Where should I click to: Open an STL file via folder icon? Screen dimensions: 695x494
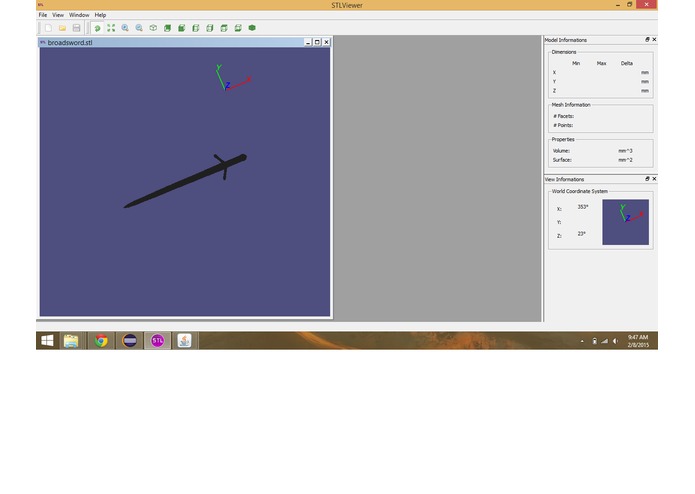point(62,28)
